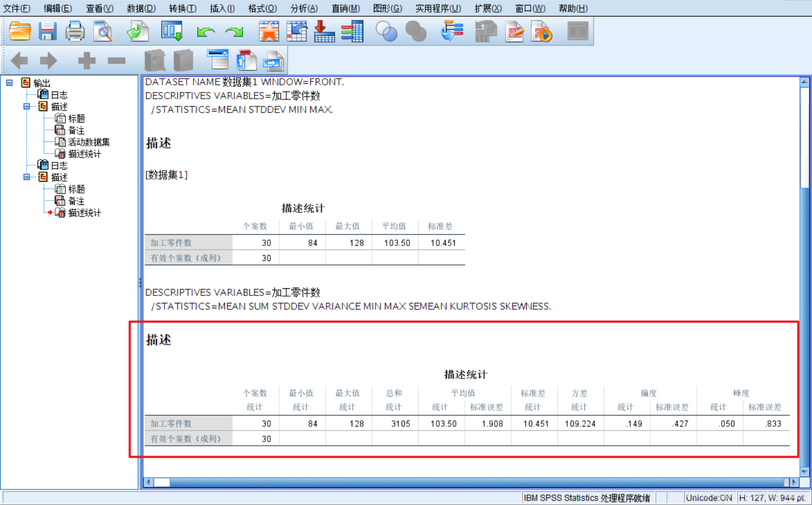Click the [数据集1] text in the output
This screenshot has height=505, width=812.
(166, 175)
